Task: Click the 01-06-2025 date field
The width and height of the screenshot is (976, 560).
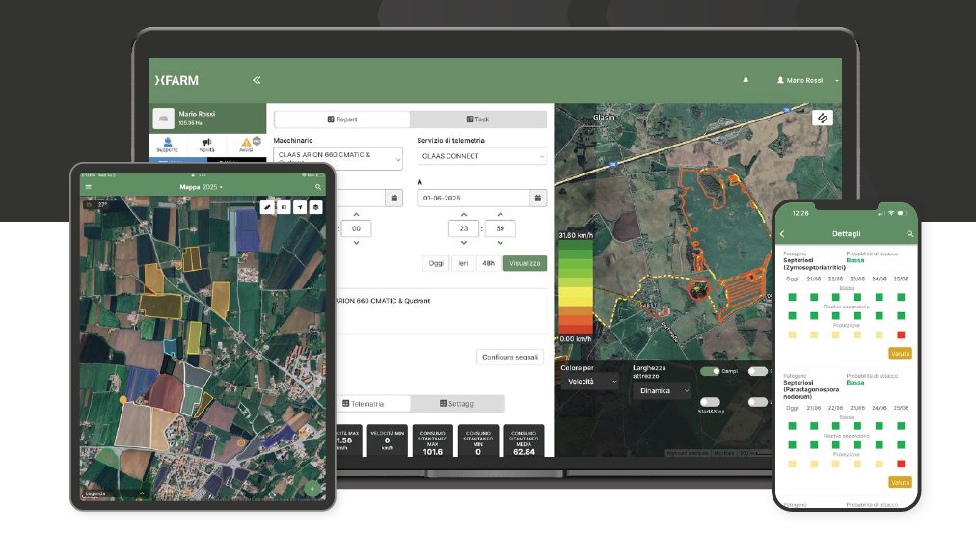Action: pos(474,198)
